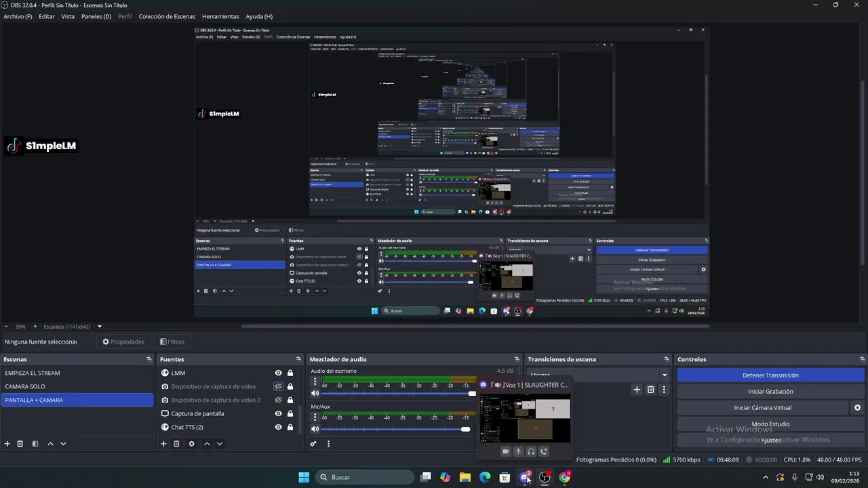Screen dimensions: 868x488
Task: Pop out Fuentes dock panel
Action: click(x=298, y=359)
